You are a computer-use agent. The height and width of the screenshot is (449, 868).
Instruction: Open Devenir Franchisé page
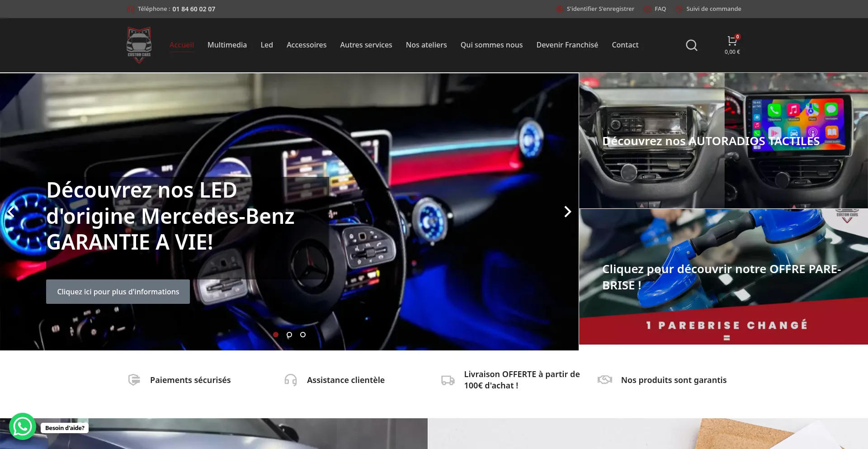567,45
